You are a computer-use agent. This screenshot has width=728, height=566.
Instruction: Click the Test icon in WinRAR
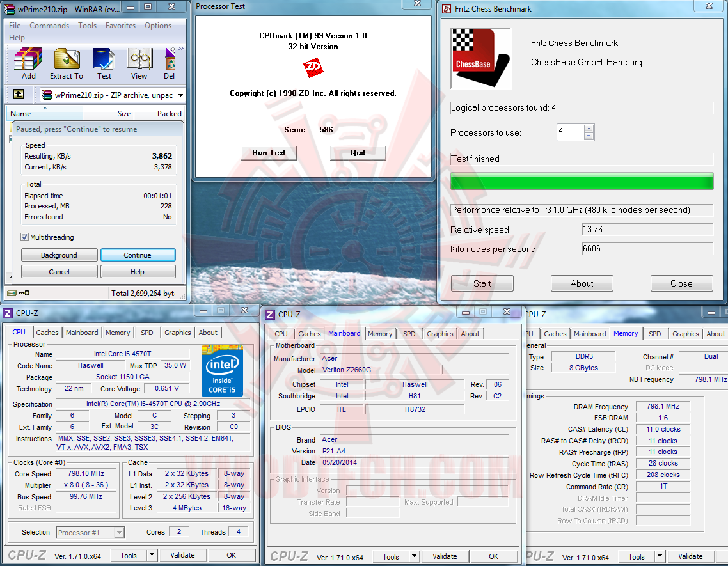click(104, 63)
